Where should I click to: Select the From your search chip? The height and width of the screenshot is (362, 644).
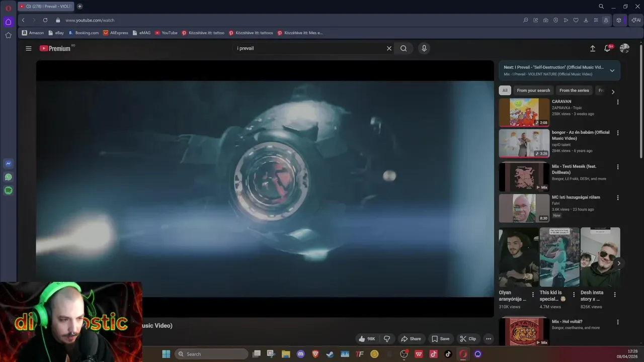pos(533,90)
